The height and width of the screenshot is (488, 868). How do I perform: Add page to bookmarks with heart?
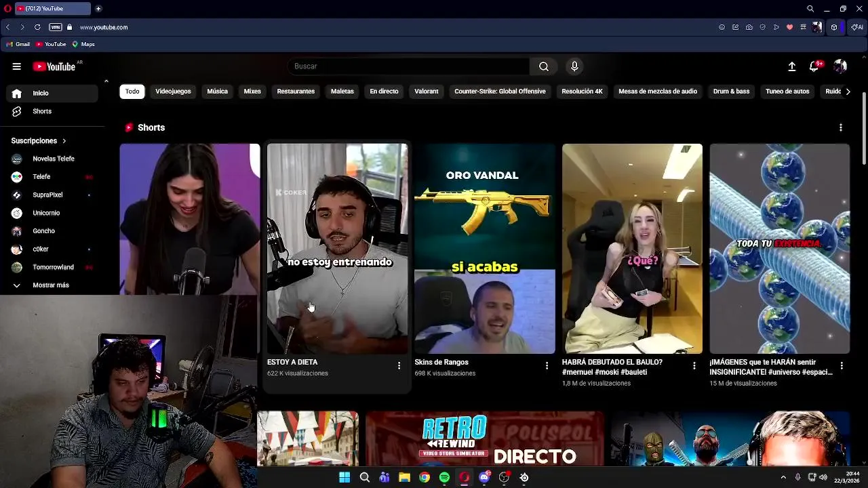click(789, 27)
